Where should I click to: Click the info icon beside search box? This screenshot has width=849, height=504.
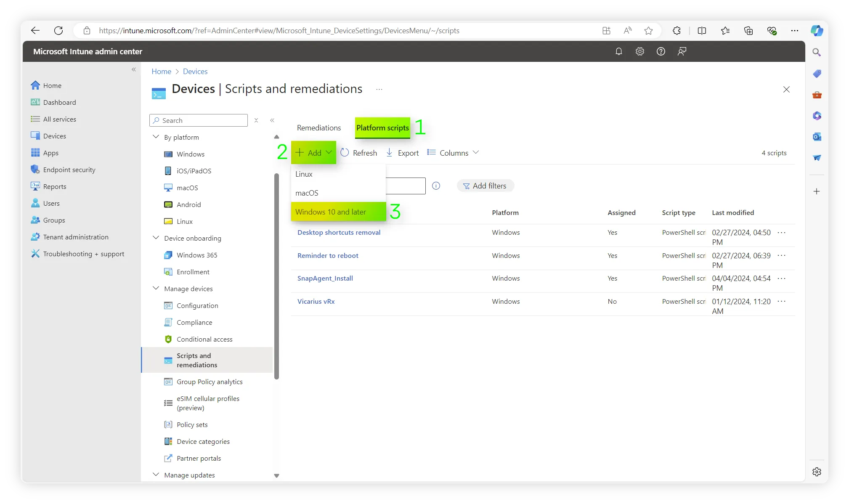click(x=436, y=186)
